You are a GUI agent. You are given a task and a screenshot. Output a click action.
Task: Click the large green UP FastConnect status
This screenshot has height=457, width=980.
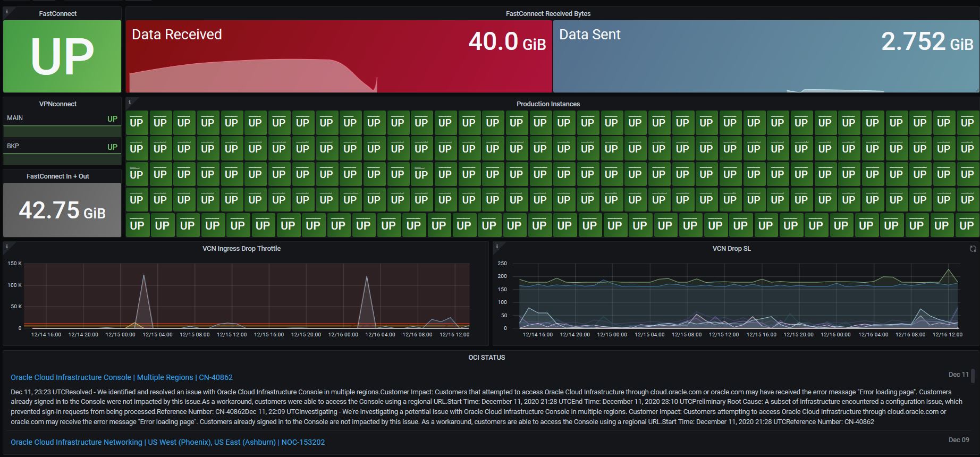tap(62, 56)
